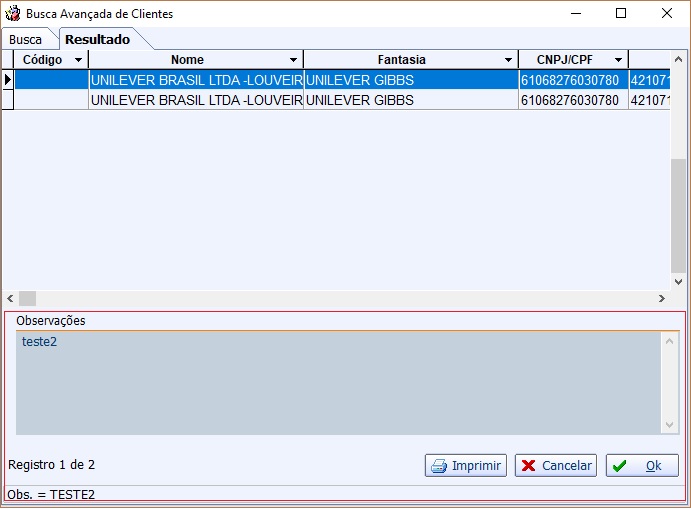Select UNILEVER BRASIL LTDA name in highlighted row
This screenshot has height=509, width=691.
[x=196, y=80]
